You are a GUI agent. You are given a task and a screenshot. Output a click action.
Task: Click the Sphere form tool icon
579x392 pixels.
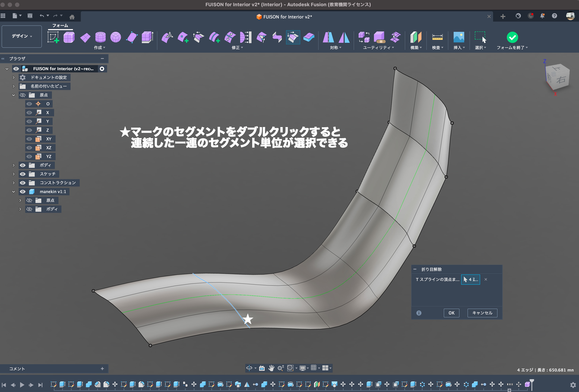click(x=116, y=37)
